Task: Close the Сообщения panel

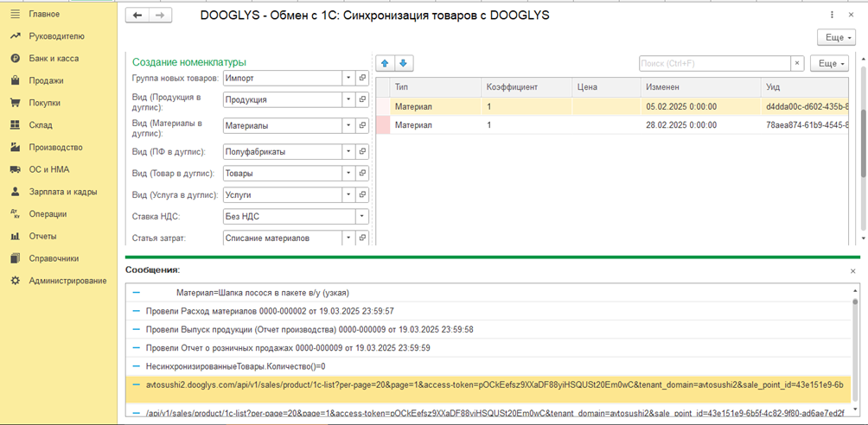Action: click(x=852, y=271)
